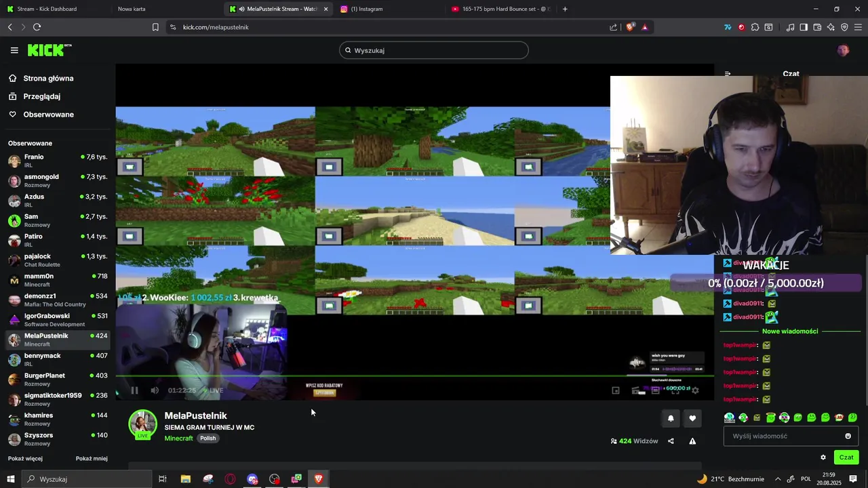Viewport: 868px width, 488px height.
Task: Open pajalock Chat Roulette channel
Action: coord(58,260)
